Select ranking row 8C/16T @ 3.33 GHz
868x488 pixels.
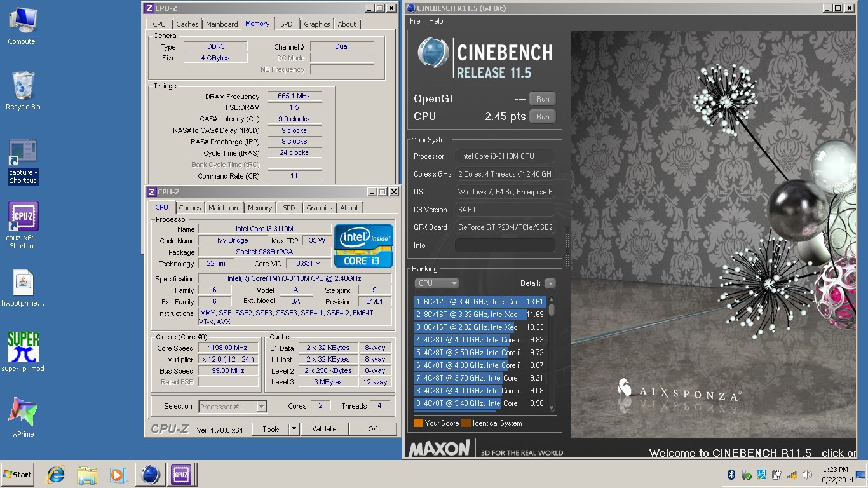pyautogui.click(x=480, y=315)
